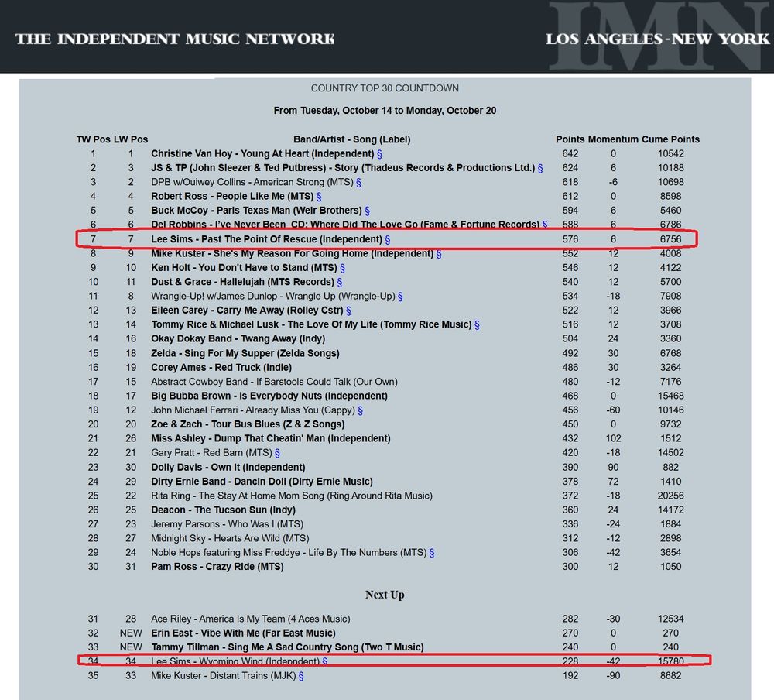The width and height of the screenshot is (774, 700).
Task: Click the Next Up section heading
Action: 385,595
